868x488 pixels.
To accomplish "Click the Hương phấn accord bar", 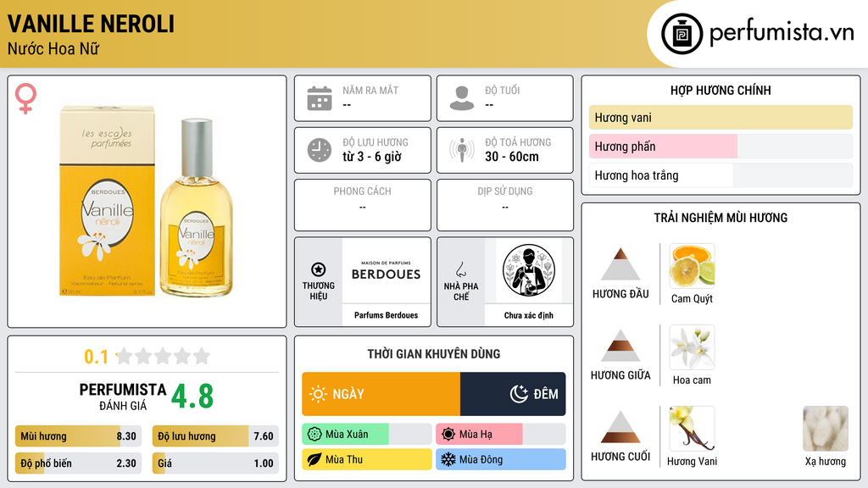I will [x=721, y=146].
